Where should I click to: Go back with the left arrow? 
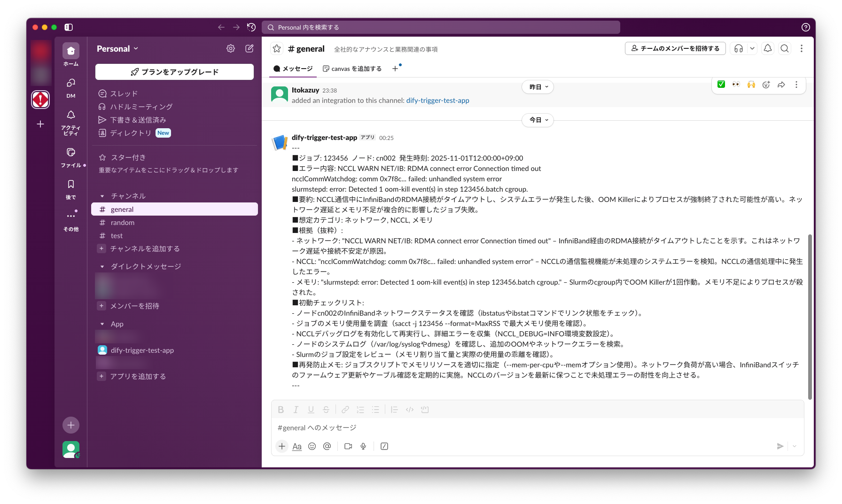[221, 27]
